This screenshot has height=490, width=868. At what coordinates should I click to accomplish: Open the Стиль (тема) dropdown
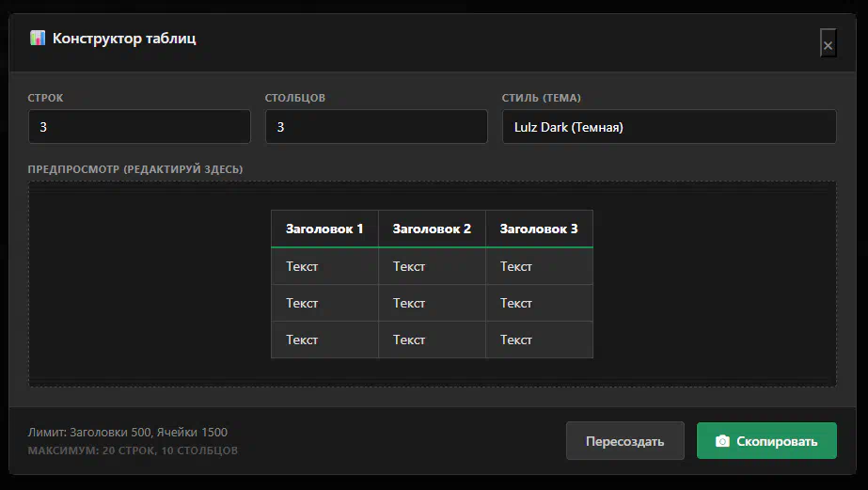(x=669, y=127)
